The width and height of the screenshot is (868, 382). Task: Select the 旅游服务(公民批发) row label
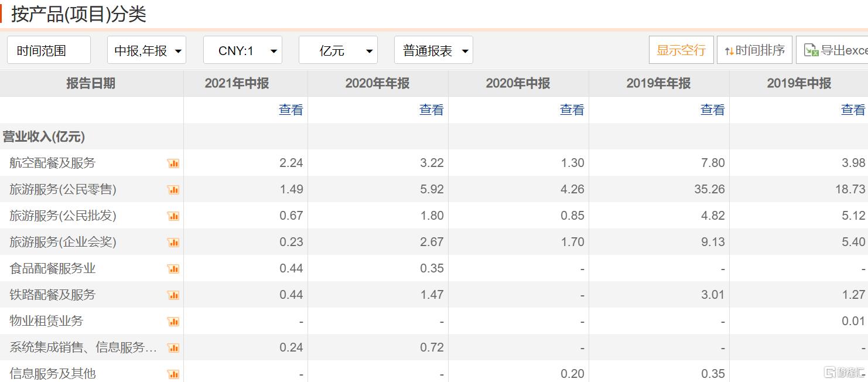pos(63,216)
